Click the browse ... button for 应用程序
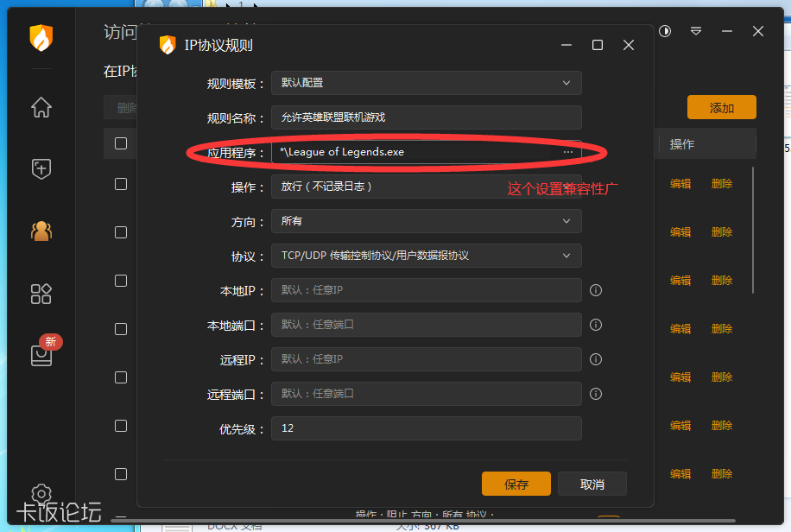The width and height of the screenshot is (791, 532). click(568, 151)
